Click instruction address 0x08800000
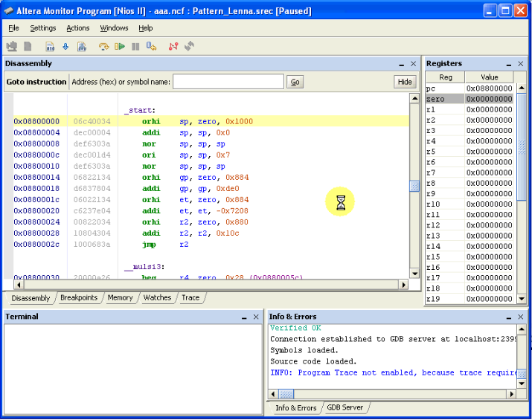The height and width of the screenshot is (420, 532). coord(36,121)
